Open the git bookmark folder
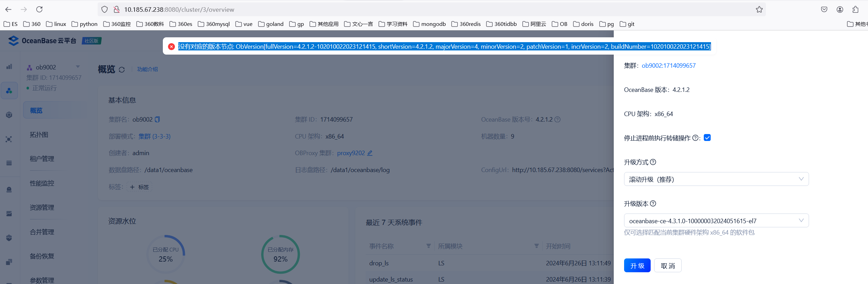This screenshot has height=284, width=868. coord(627,24)
